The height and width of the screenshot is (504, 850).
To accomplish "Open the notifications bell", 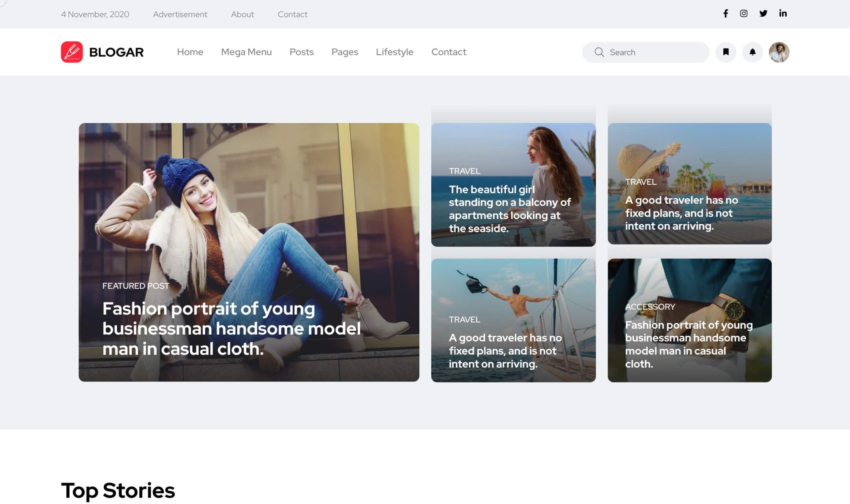I will click(x=752, y=52).
